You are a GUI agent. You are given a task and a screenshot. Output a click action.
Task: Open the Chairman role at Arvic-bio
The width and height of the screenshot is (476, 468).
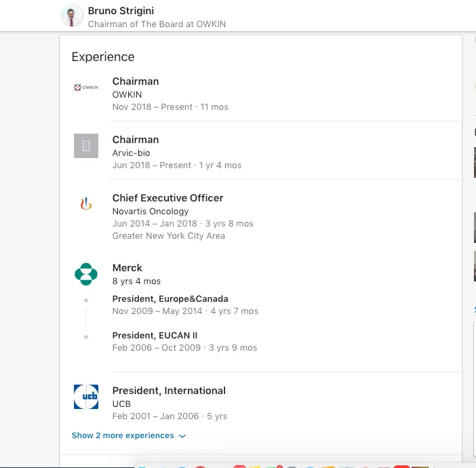pos(136,140)
